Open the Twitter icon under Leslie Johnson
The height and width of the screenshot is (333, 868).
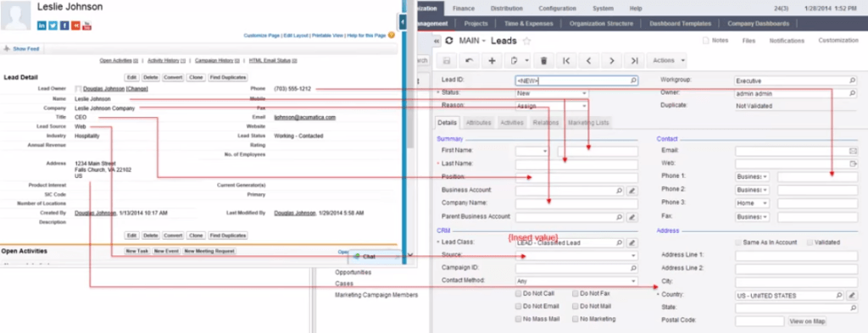pos(53,25)
